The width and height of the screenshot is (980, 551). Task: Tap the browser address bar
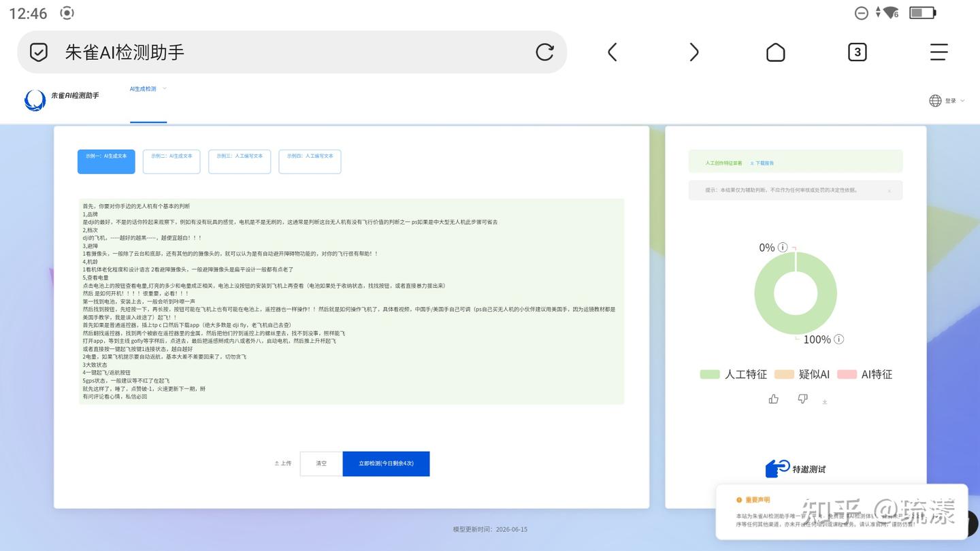pyautogui.click(x=292, y=52)
